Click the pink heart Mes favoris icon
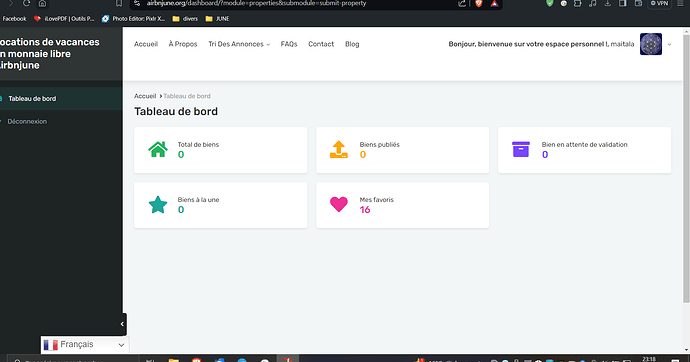The width and height of the screenshot is (690, 362). tap(339, 205)
